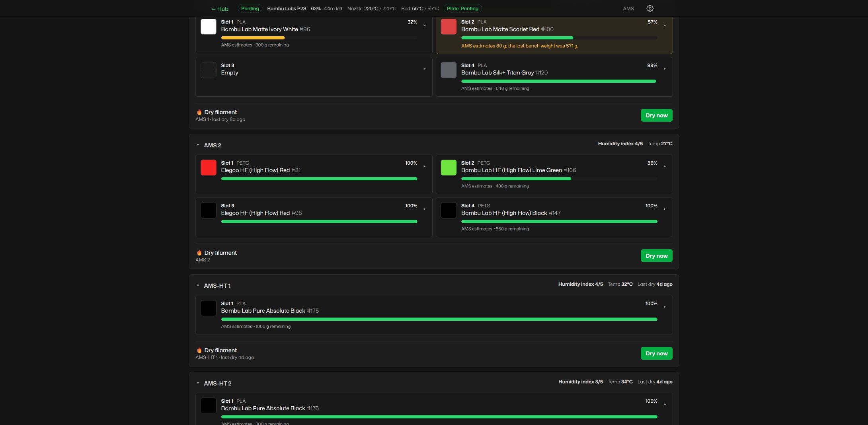Image resolution: width=868 pixels, height=425 pixels.
Task: Expand HF Black #147 slot arrow
Action: (x=665, y=209)
